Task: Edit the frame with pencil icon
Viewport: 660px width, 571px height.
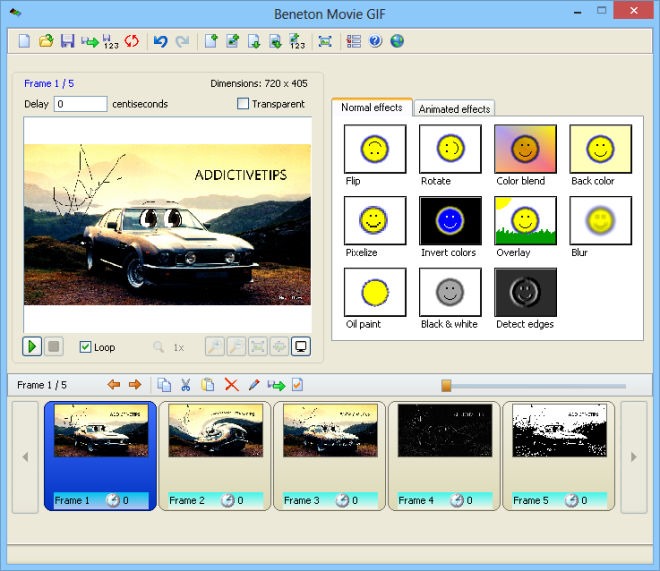Action: pos(254,385)
